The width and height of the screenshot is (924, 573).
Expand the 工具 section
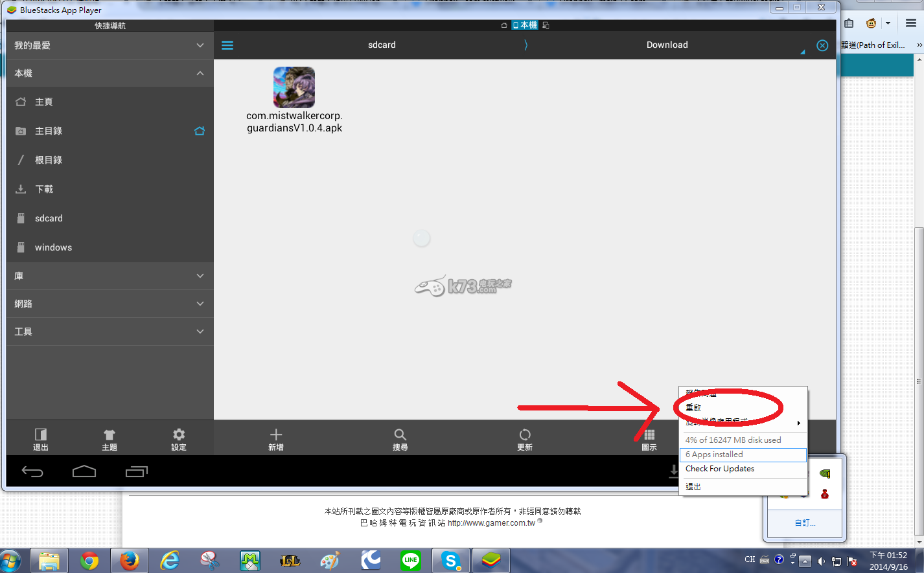click(110, 331)
